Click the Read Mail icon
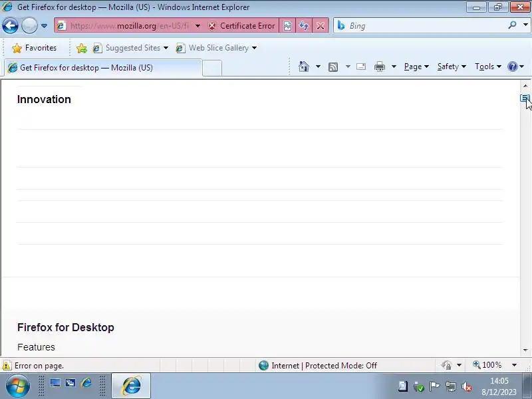The width and height of the screenshot is (532, 399). click(361, 66)
